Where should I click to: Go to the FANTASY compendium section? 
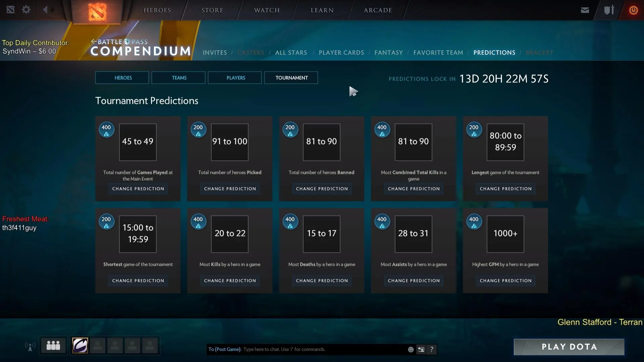click(x=388, y=53)
